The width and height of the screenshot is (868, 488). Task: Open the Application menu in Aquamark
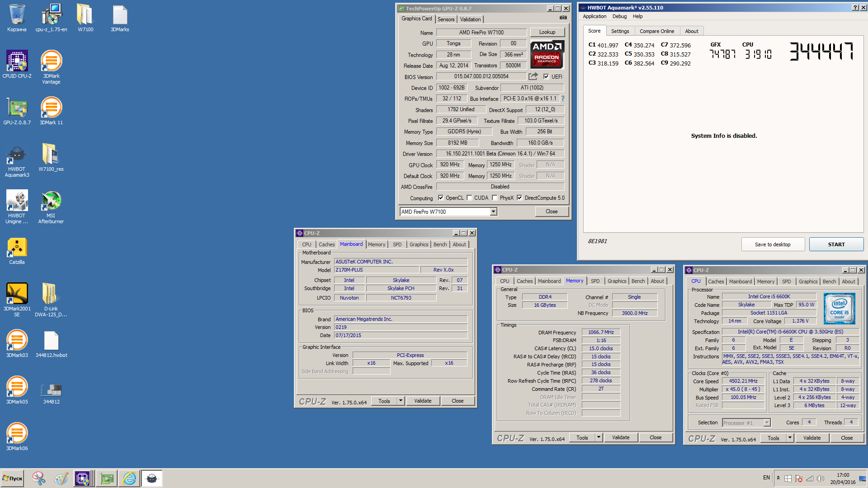tap(594, 16)
